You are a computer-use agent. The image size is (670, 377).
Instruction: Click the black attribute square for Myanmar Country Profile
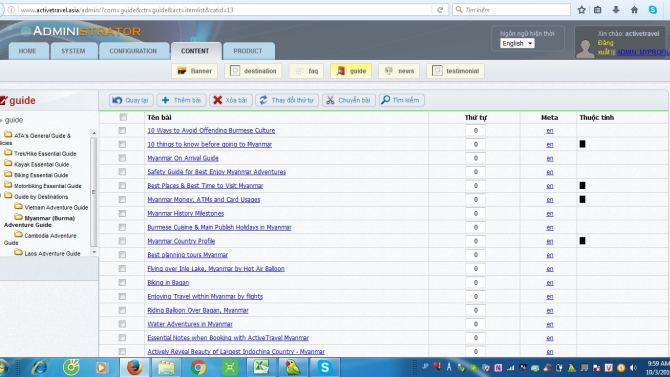[x=582, y=241]
